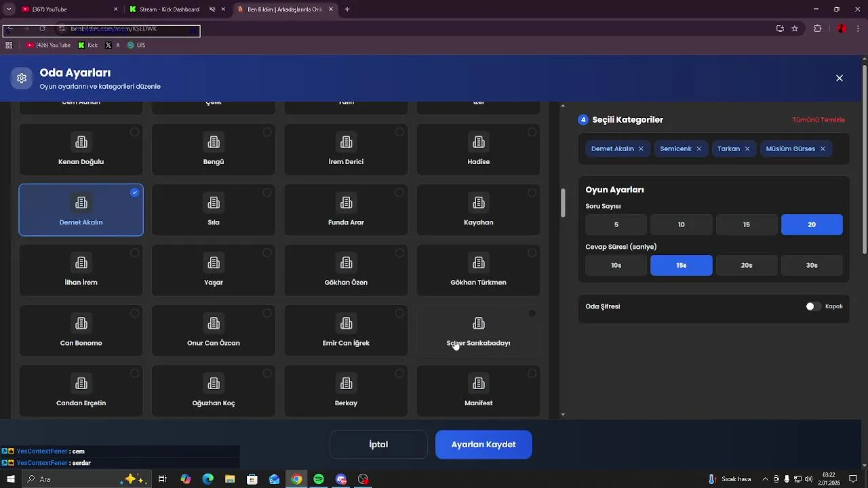The height and width of the screenshot is (488, 868).
Task: Select the Gökhan Türkmen category card
Action: pos(479,270)
